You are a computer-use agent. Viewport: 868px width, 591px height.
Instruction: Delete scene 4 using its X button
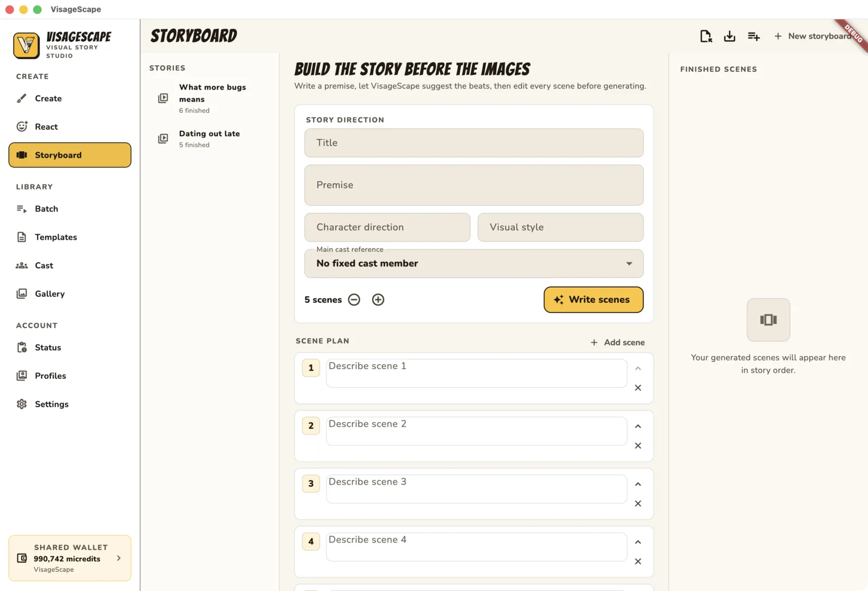click(x=638, y=562)
